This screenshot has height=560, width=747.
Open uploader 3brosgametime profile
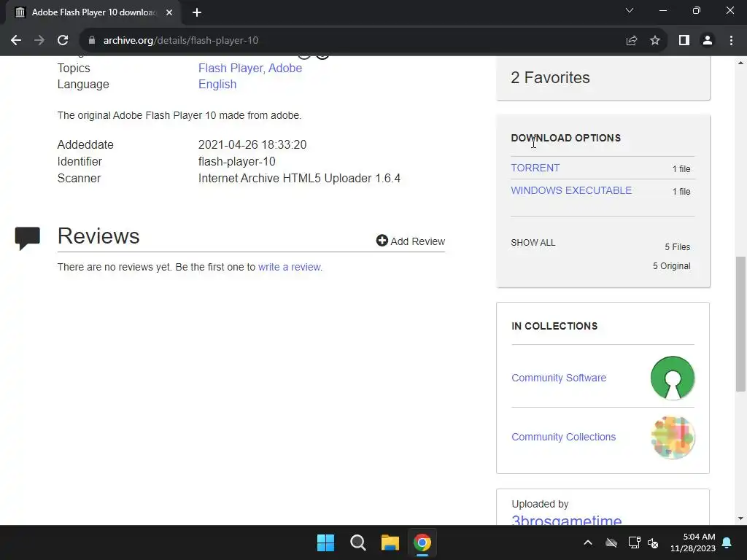(x=566, y=520)
